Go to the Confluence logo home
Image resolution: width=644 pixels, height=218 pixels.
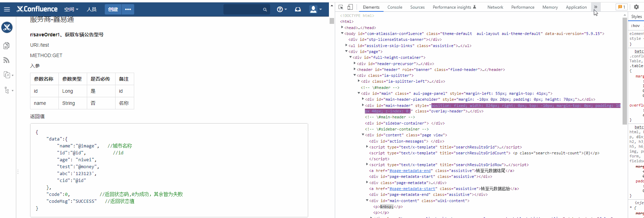(37, 9)
